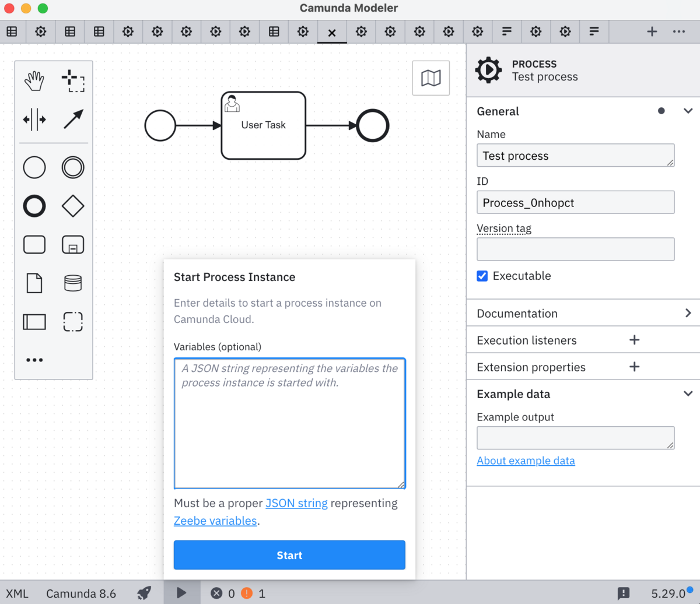Click the blue Start button
Viewport: 700px width, 604px height.
[x=289, y=555]
